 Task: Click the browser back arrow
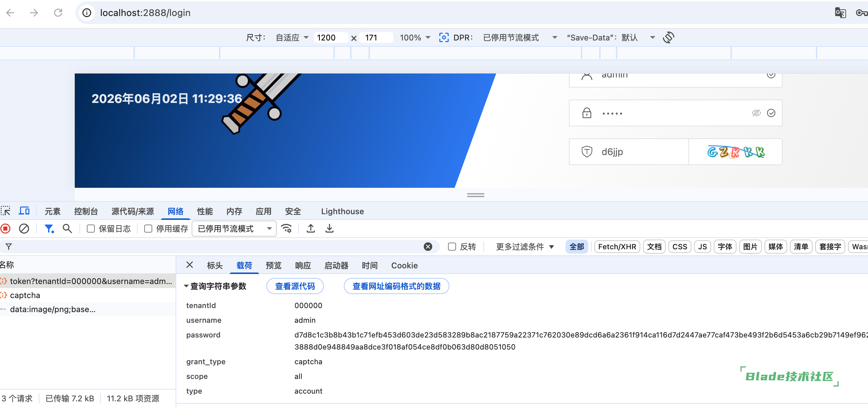tap(10, 13)
